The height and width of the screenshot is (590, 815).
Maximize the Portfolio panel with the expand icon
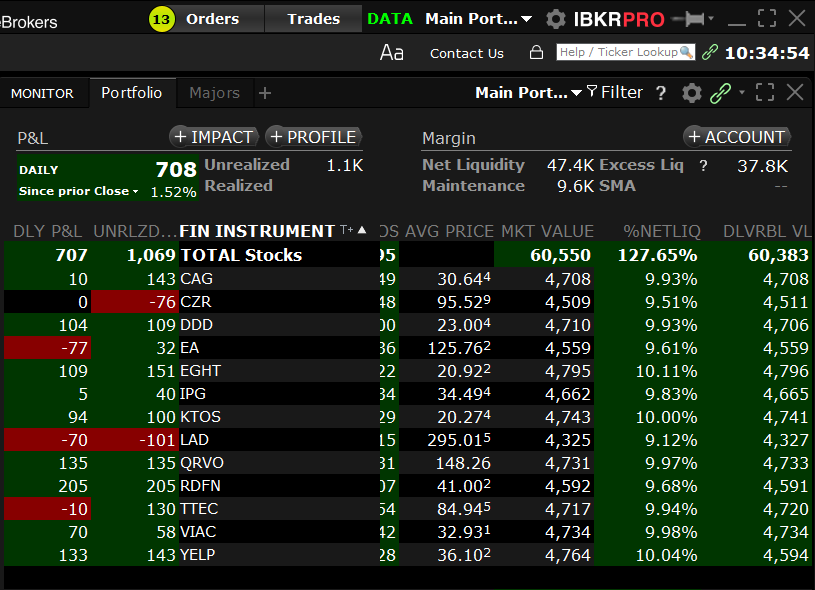[x=765, y=93]
